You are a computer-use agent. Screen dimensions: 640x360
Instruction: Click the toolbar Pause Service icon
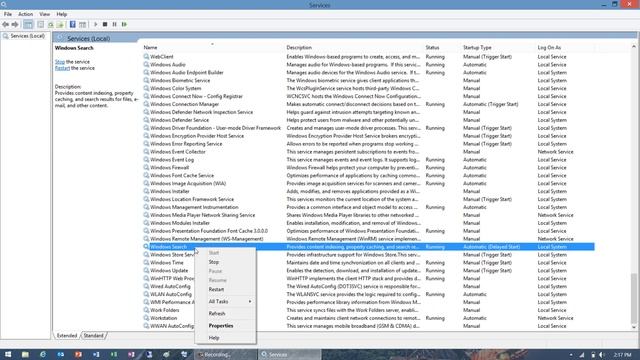(115, 24)
